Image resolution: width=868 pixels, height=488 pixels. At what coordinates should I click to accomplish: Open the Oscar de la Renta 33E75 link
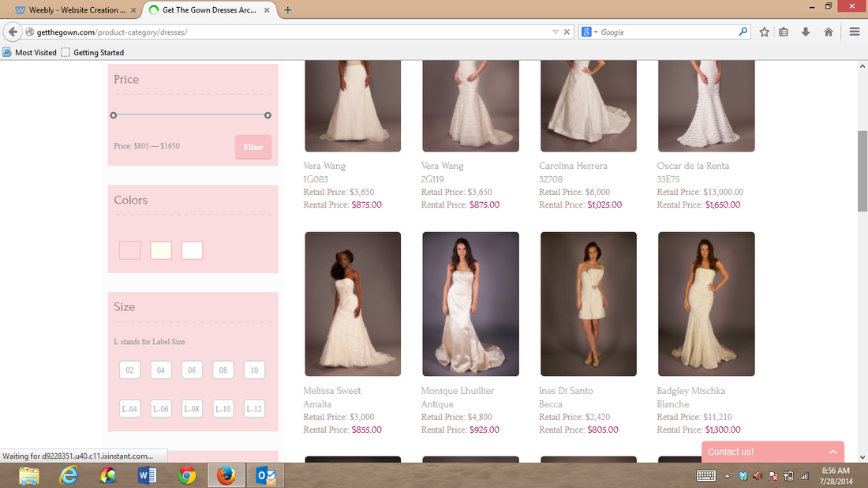coord(693,172)
